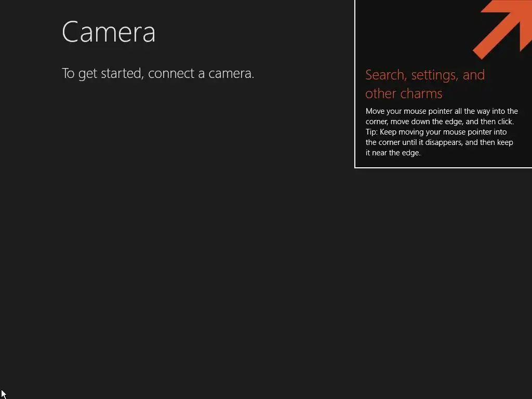Click the 'it near the edge.' line
The height and width of the screenshot is (399, 532).
(393, 153)
